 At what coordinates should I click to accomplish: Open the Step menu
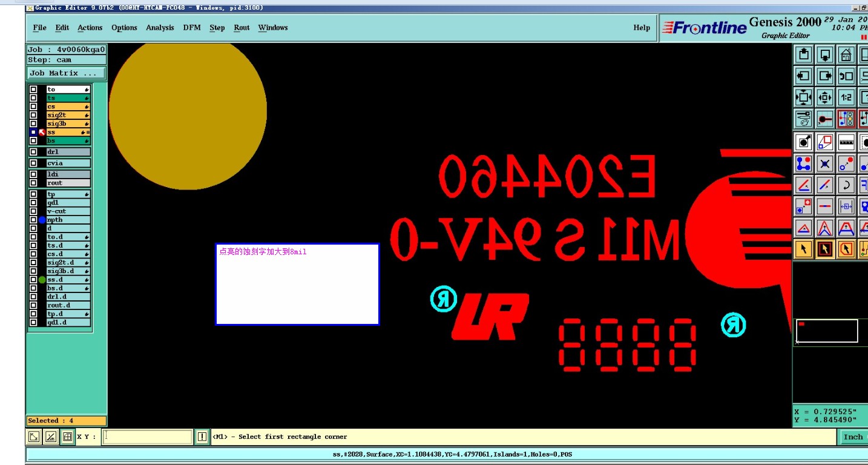[x=217, y=28]
